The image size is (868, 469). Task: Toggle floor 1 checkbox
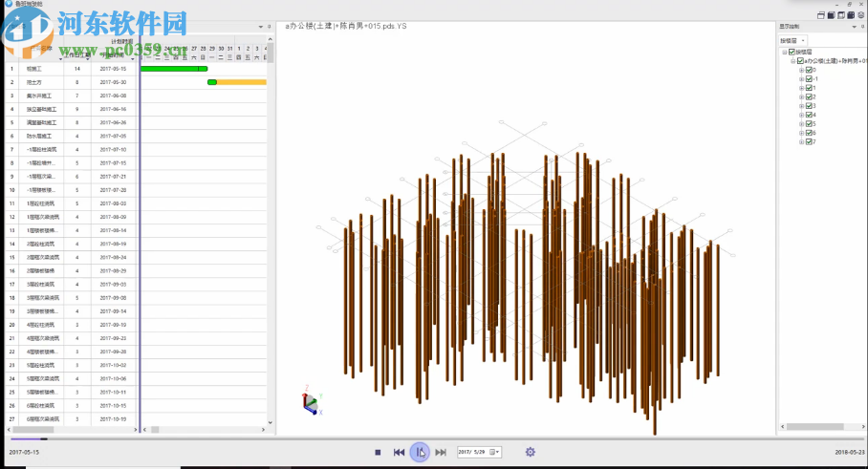[809, 88]
